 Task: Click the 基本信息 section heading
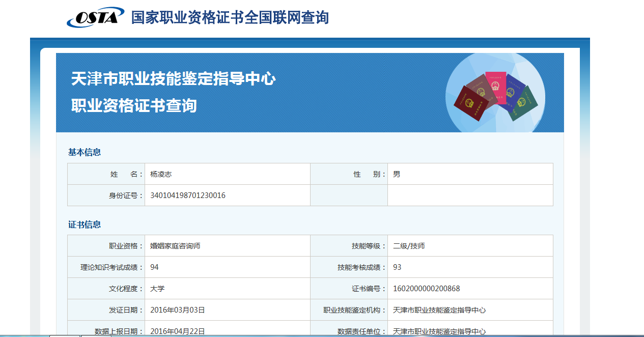[85, 152]
